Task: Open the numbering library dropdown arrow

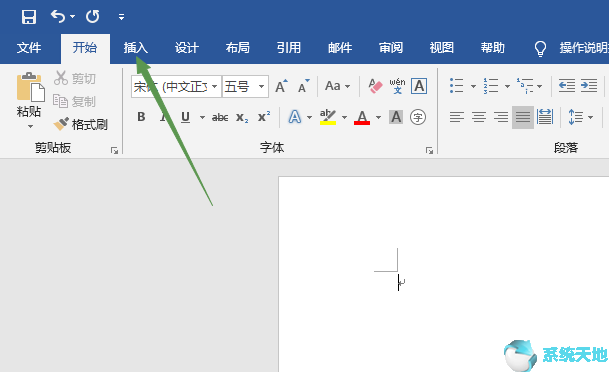Action: pyautogui.click(x=507, y=86)
